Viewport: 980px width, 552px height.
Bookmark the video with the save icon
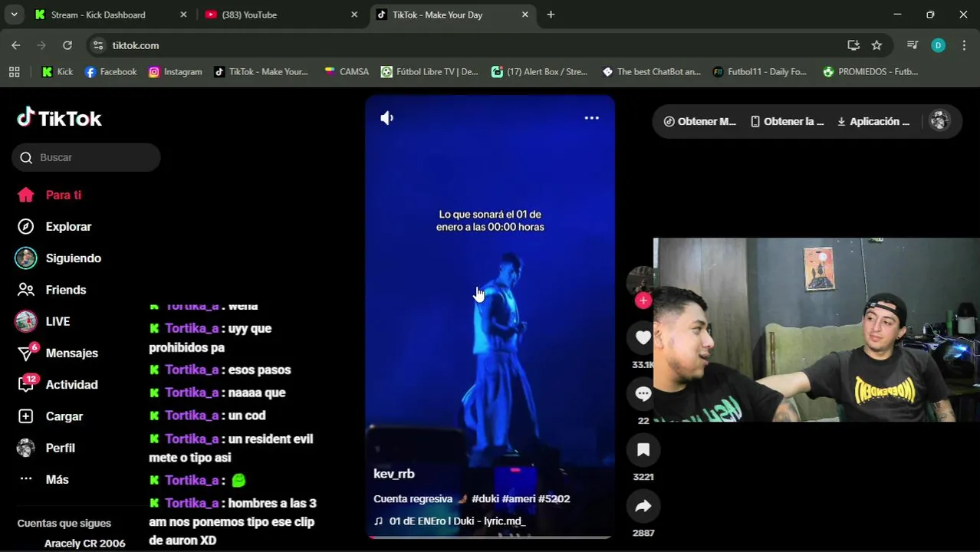click(643, 450)
